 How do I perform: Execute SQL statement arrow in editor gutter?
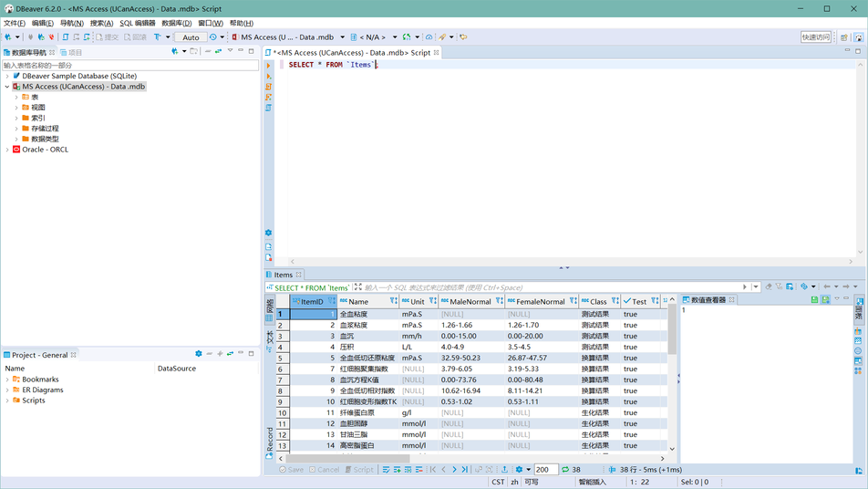point(268,66)
